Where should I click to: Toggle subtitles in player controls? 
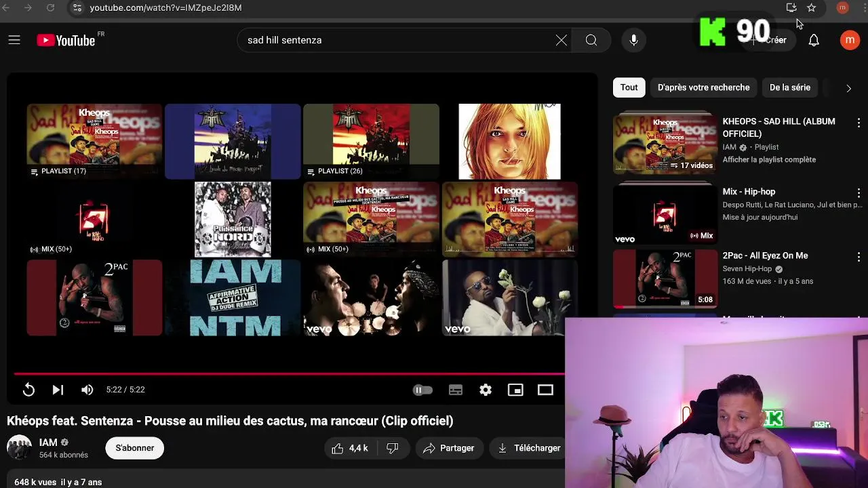point(456,390)
